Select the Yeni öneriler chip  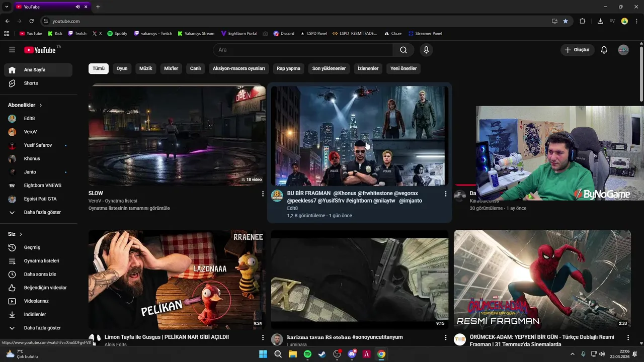(404, 68)
